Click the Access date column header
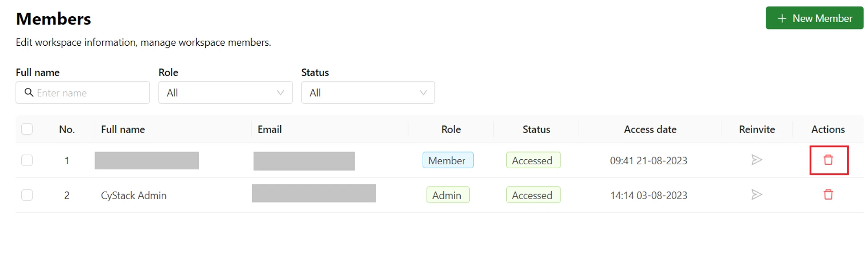868x266 pixels. pyautogui.click(x=650, y=129)
